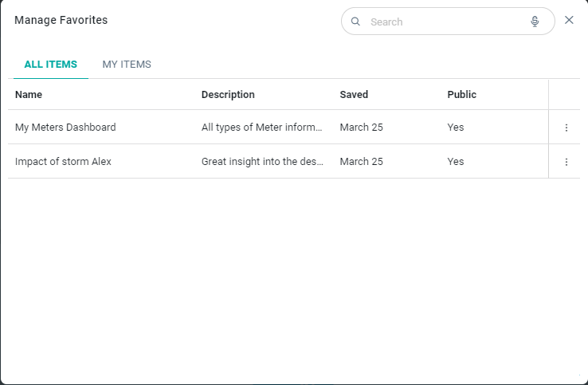Click the Public 'Yes' value for Impact of storm Alex

[x=456, y=162]
